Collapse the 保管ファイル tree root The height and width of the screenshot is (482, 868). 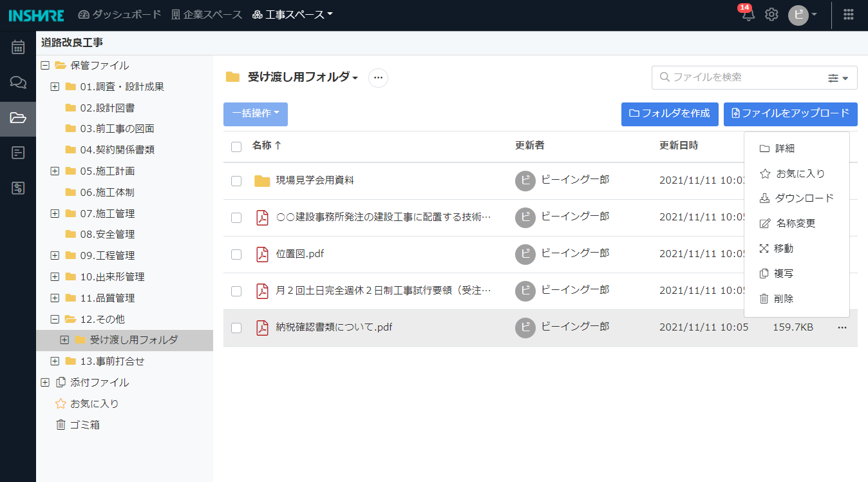coord(45,65)
